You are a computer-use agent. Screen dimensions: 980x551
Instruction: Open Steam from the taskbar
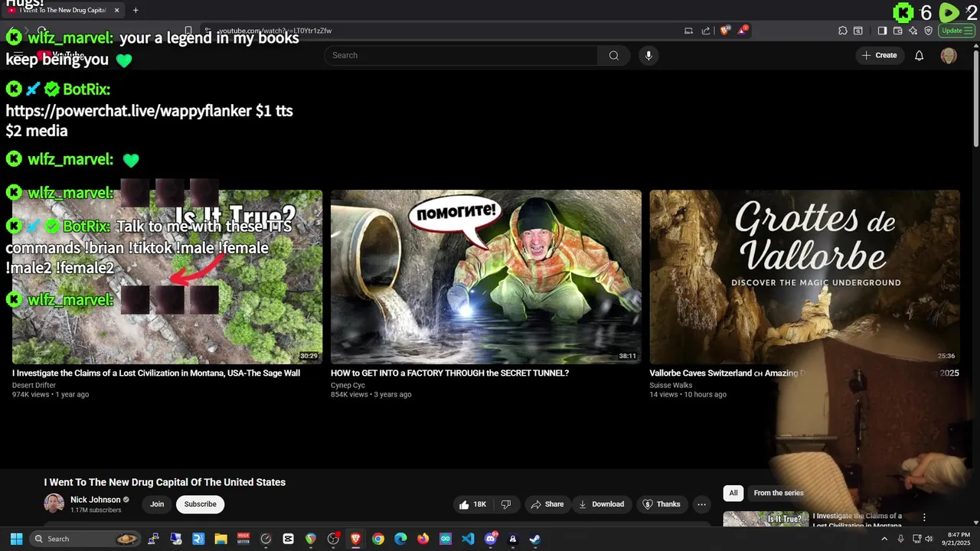[x=535, y=539]
